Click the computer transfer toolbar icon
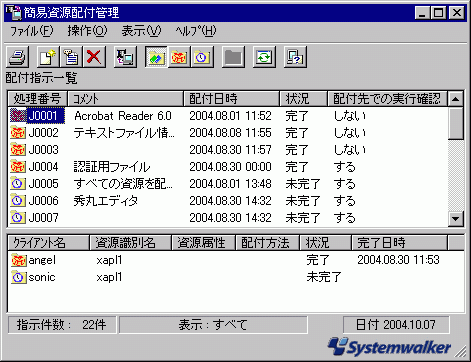Screen dimensions: 471x362 click(125, 57)
